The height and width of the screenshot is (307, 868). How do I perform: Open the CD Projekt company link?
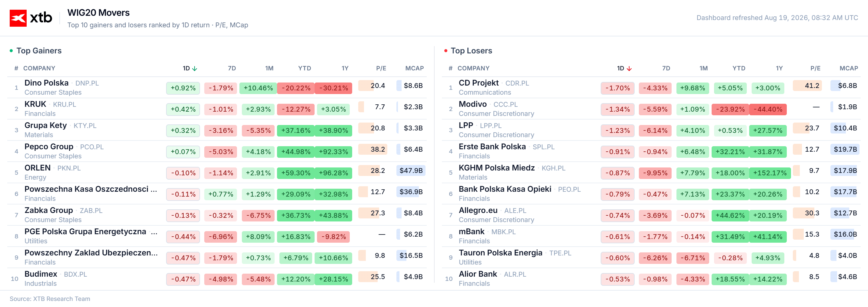(x=479, y=83)
